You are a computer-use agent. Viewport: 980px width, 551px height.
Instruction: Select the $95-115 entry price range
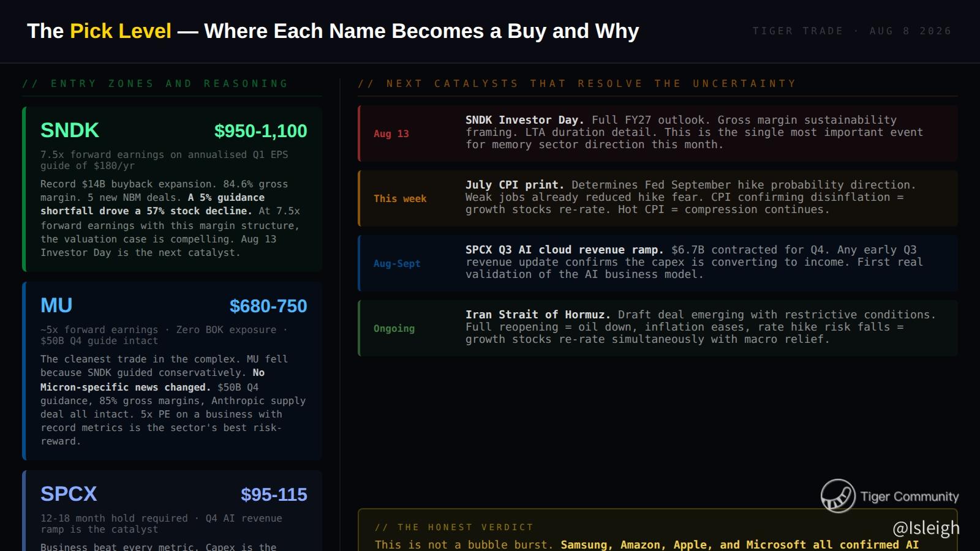pyautogui.click(x=274, y=495)
